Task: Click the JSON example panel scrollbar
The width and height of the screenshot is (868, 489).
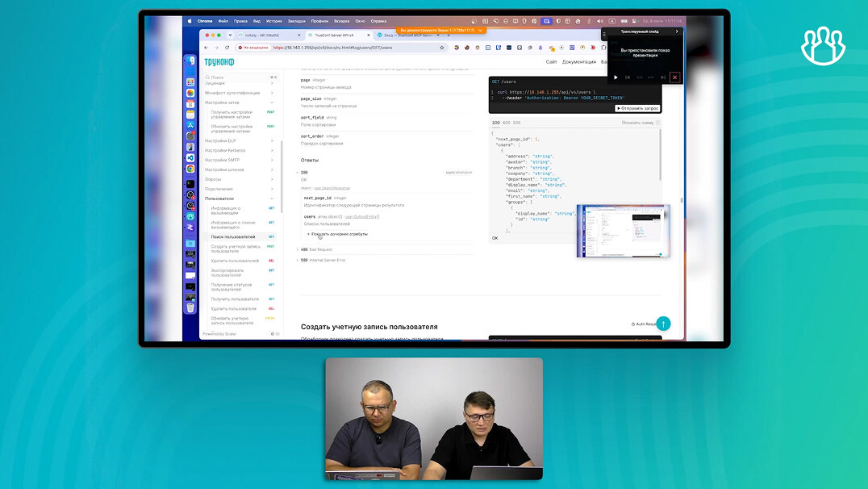Action: click(x=660, y=156)
